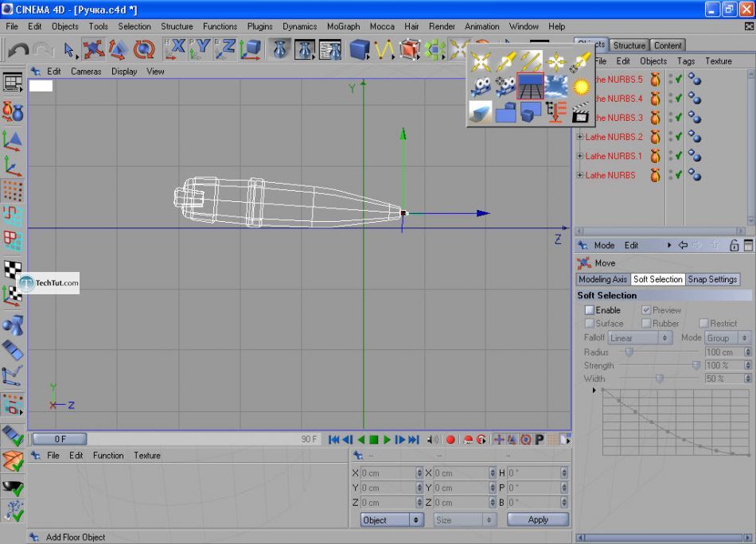Click the 0 F timeline frame slider

click(60, 439)
